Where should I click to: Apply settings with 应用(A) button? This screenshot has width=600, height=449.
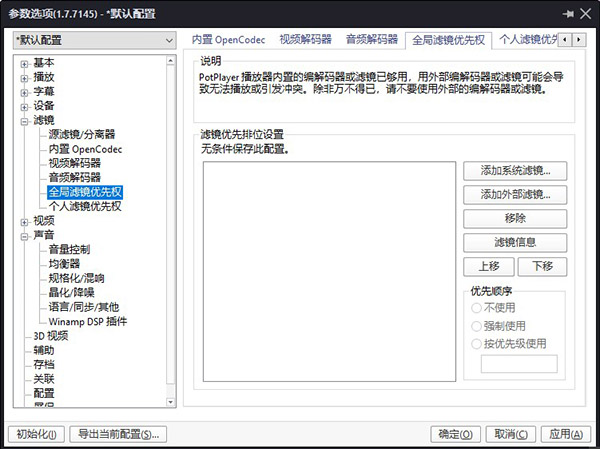click(566, 434)
